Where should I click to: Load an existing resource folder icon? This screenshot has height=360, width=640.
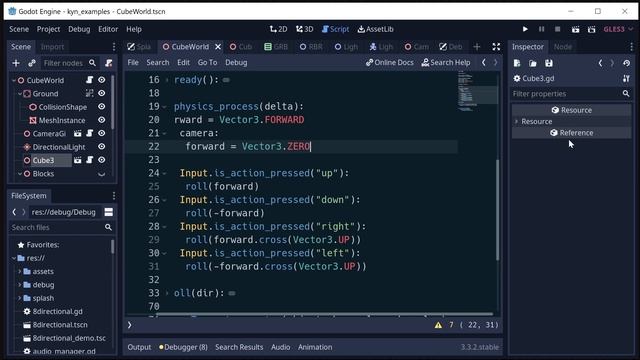pos(533,63)
